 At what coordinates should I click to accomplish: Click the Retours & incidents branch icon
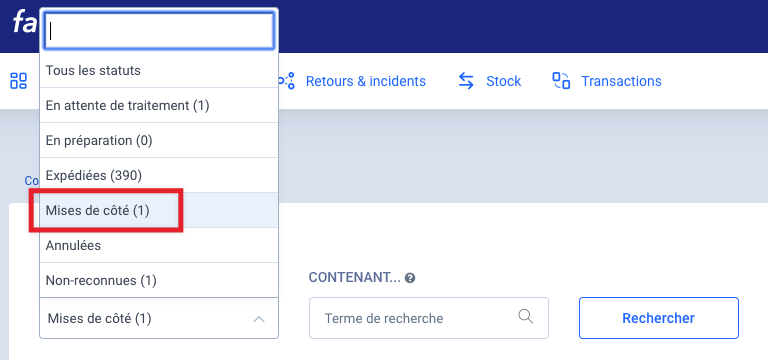point(287,81)
